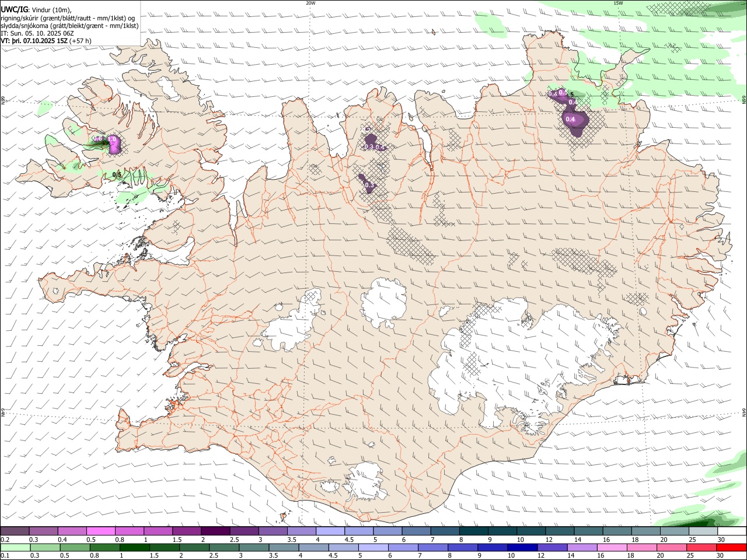747x560 pixels.
Task: Click the bright pink swatch between 0.5 and 0.8, upper legend
Action: (100, 531)
